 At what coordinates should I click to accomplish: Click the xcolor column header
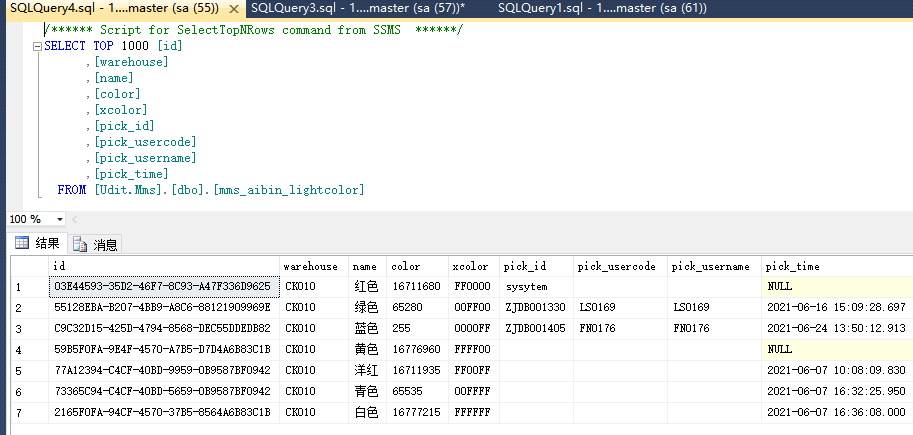[x=473, y=267]
